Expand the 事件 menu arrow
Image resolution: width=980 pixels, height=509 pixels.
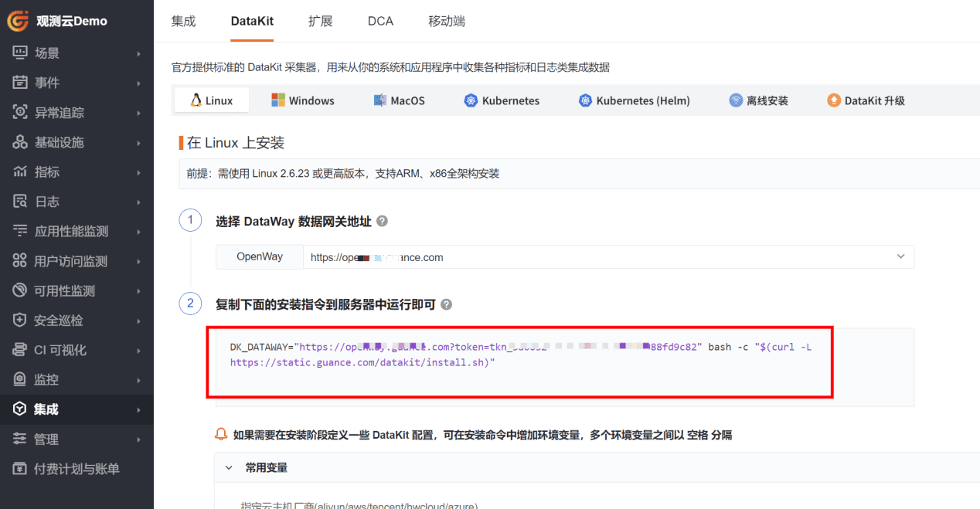139,83
